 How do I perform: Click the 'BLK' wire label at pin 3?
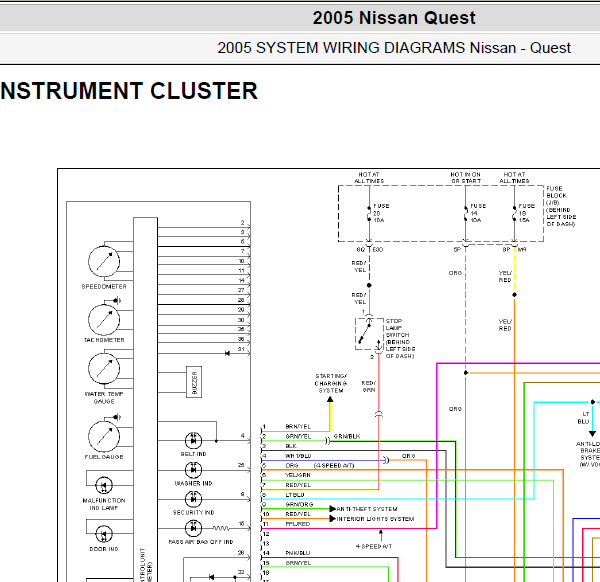pos(291,446)
